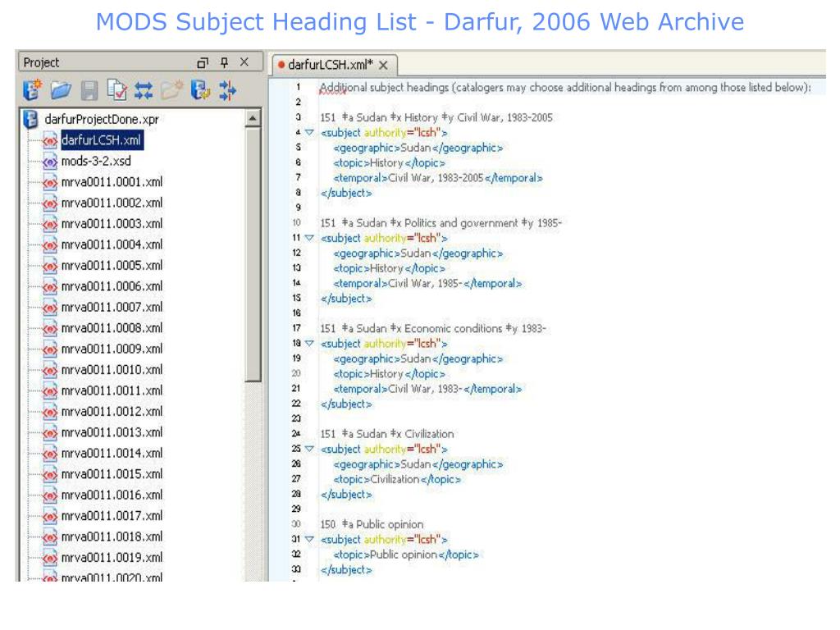
Task: Click the geographic Sudan element on line 5
Action: click(x=418, y=148)
